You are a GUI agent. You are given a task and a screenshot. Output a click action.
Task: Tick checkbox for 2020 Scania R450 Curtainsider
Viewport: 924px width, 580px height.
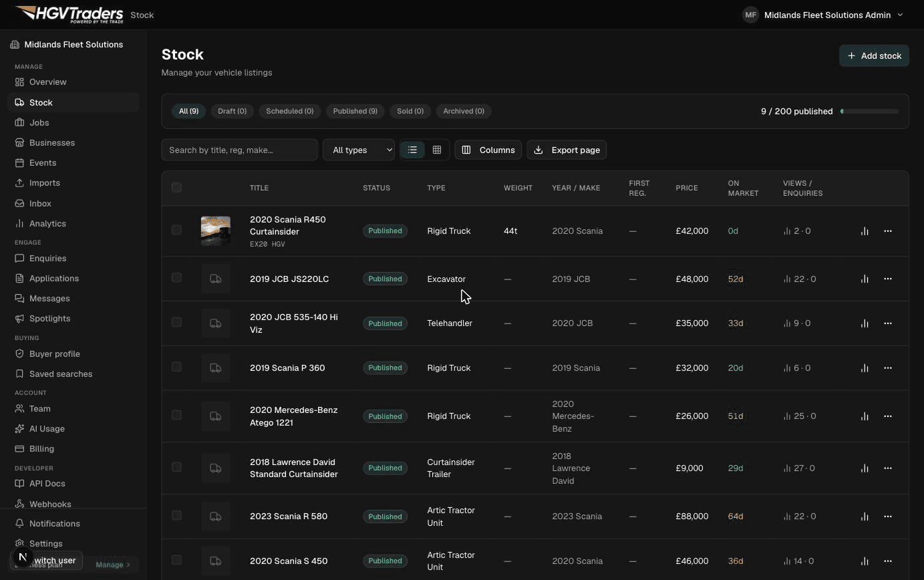(x=176, y=230)
